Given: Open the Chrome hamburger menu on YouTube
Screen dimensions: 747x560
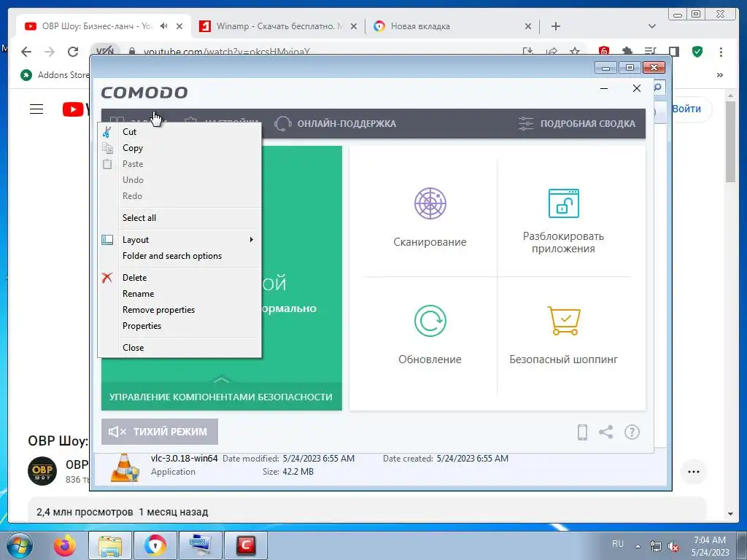Looking at the screenshot, I should click(36, 109).
